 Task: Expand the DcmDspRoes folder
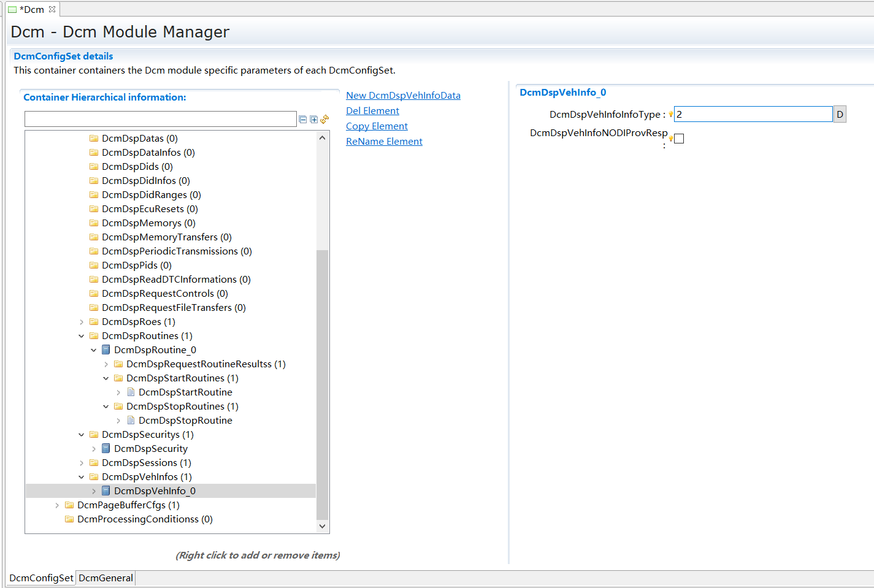(x=82, y=322)
